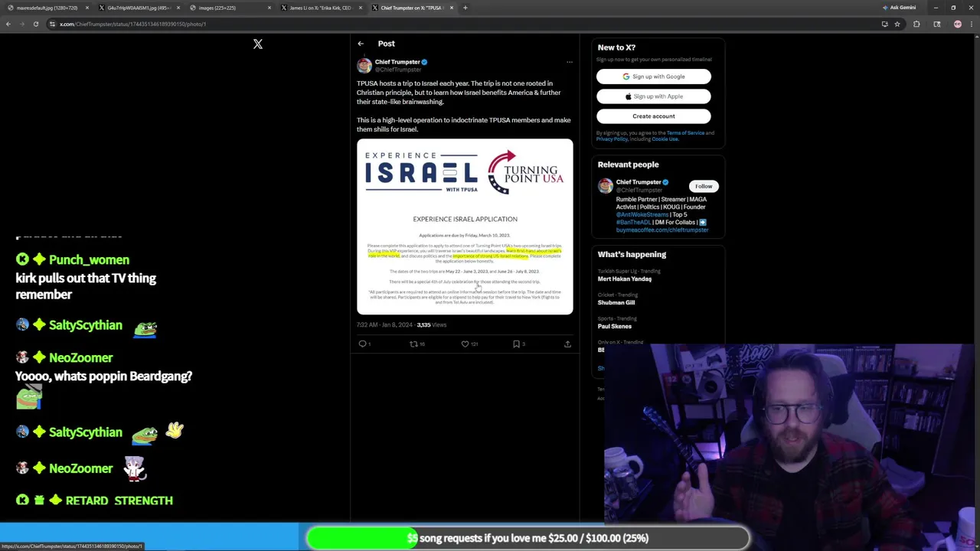
Task: Click the RETARD STRENGTH username in chat
Action: (119, 500)
